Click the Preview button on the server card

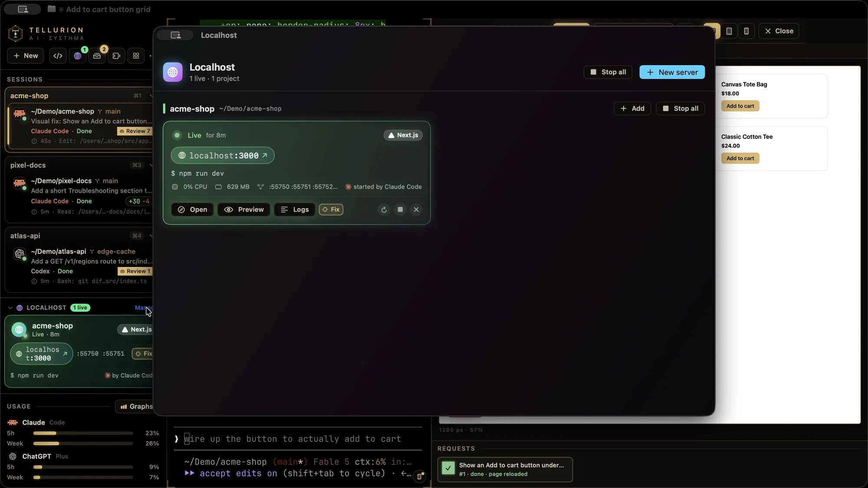click(x=243, y=210)
